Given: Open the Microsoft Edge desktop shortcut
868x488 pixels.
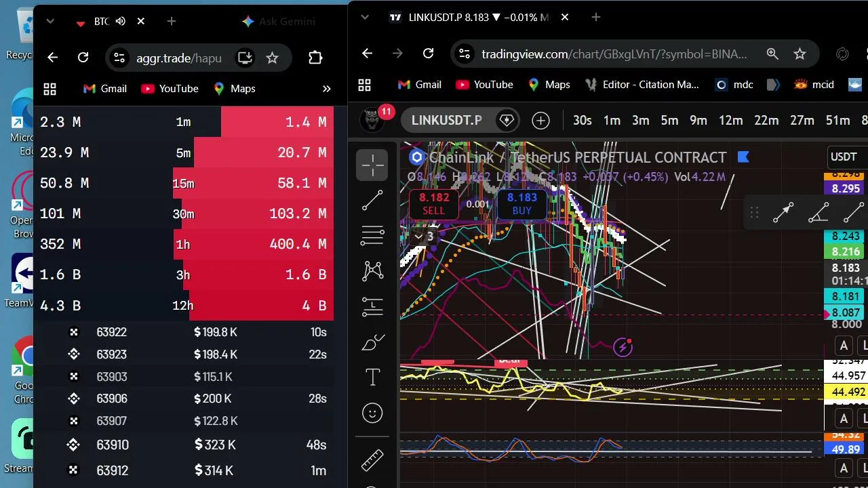Looking at the screenshot, I should pyautogui.click(x=23, y=122).
